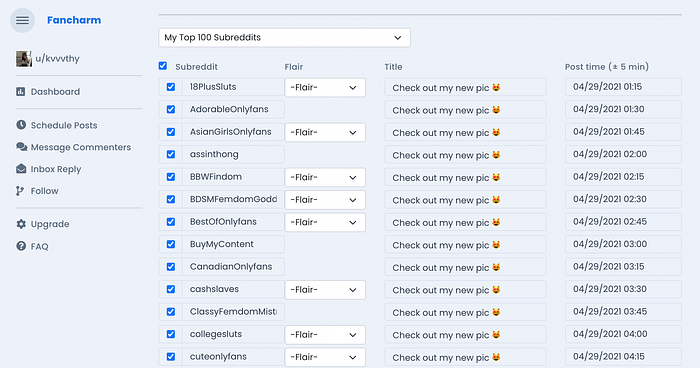Image resolution: width=700 pixels, height=368 pixels.
Task: Open the Flair dropdown for AsianGirlsOnlyfans
Action: click(x=325, y=132)
